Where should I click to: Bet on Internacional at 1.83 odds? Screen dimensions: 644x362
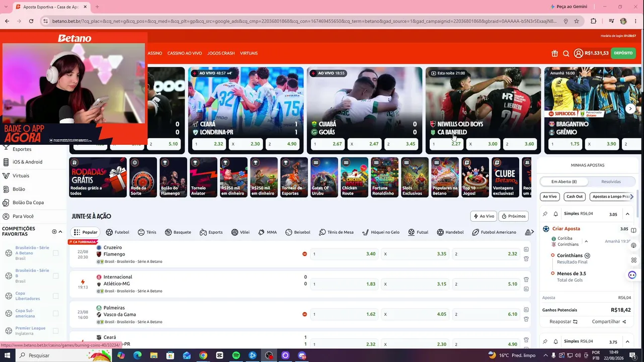(x=344, y=284)
